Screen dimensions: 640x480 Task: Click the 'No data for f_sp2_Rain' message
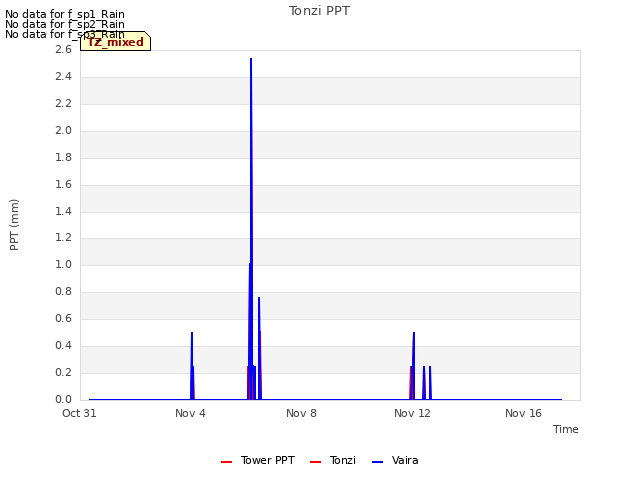pos(65,24)
